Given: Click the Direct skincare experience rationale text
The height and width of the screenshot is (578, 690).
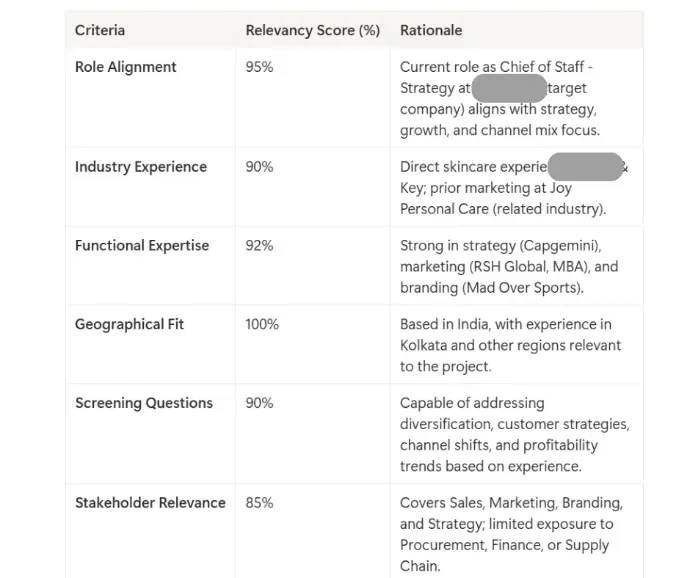Looking at the screenshot, I should (503, 188).
